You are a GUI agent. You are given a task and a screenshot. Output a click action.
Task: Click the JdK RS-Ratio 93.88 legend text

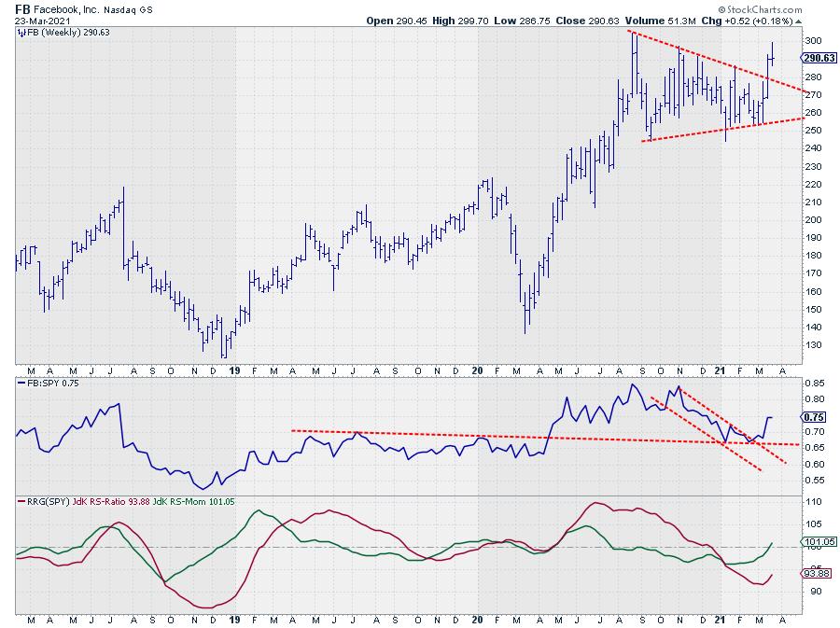(111, 502)
